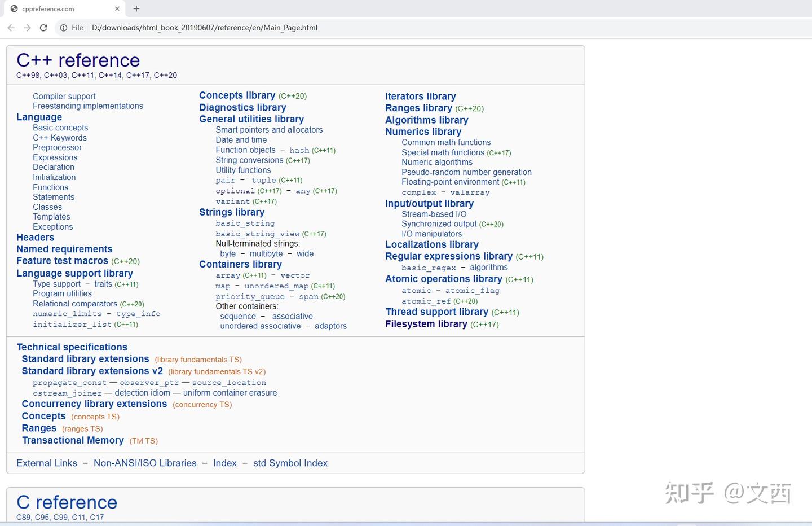Viewport: 812px width, 526px height.
Task: Open std Symbol Index link
Action: [x=290, y=463]
